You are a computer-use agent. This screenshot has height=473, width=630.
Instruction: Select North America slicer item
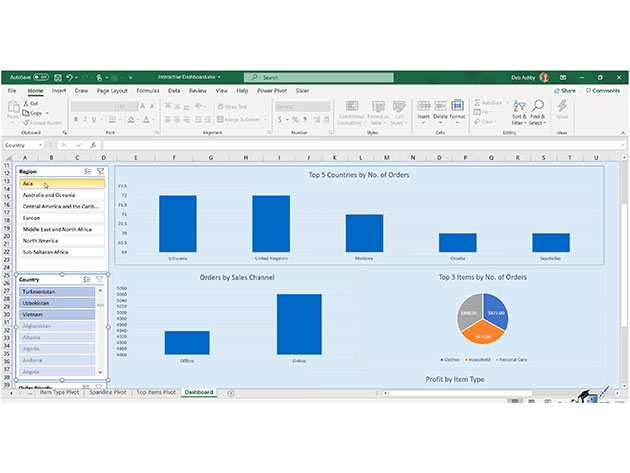click(62, 241)
